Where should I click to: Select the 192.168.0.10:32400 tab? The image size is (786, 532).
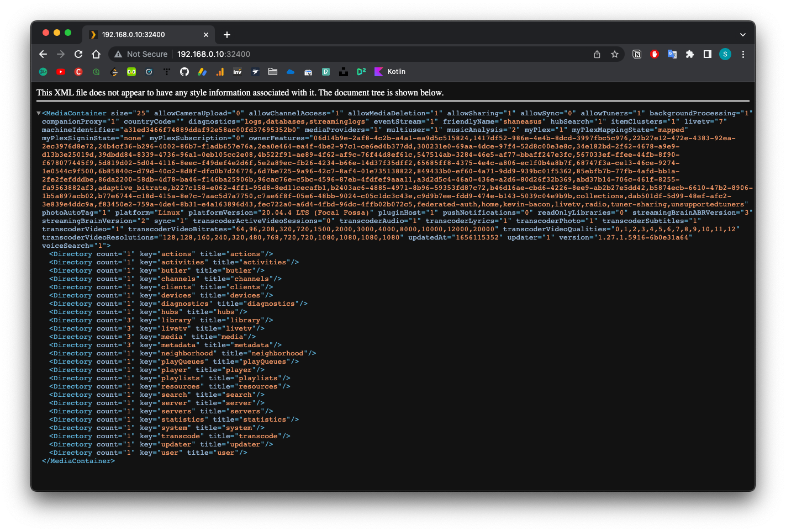[x=149, y=34]
